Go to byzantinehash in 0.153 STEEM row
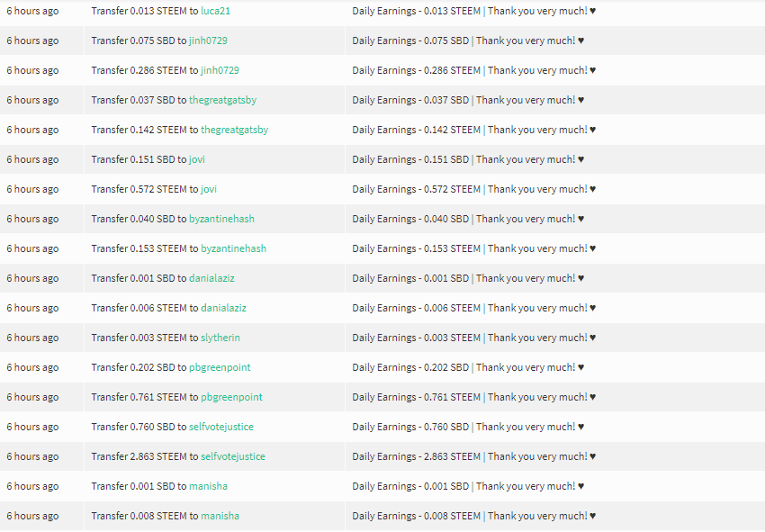Image resolution: width=765 pixels, height=532 pixels. click(233, 248)
